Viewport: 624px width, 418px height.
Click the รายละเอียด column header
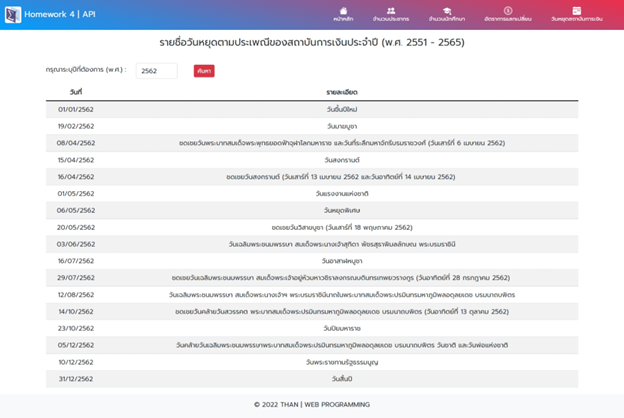(x=342, y=92)
